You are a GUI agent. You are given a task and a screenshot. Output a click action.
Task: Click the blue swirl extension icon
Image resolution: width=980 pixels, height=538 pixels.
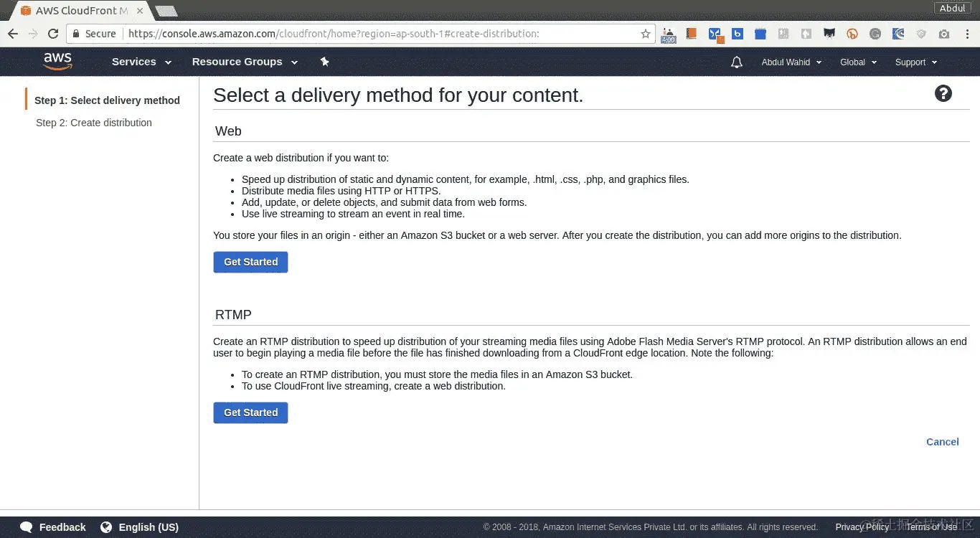pos(898,34)
